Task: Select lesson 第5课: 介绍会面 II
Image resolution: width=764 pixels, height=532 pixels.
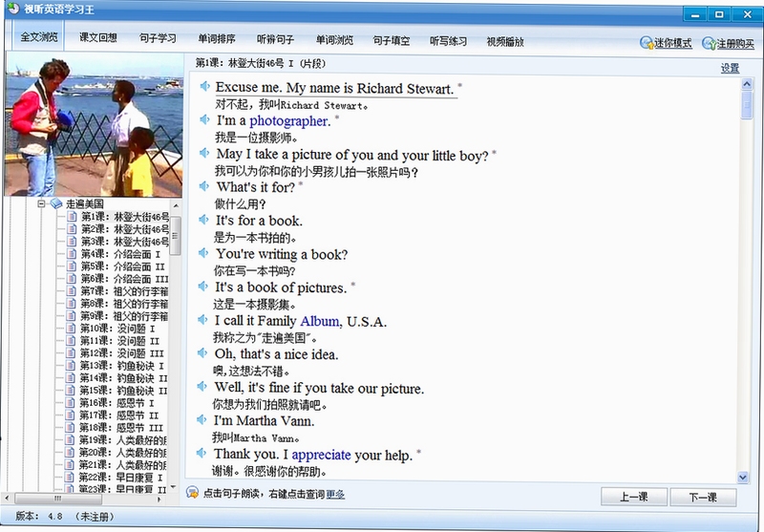Action: click(123, 266)
